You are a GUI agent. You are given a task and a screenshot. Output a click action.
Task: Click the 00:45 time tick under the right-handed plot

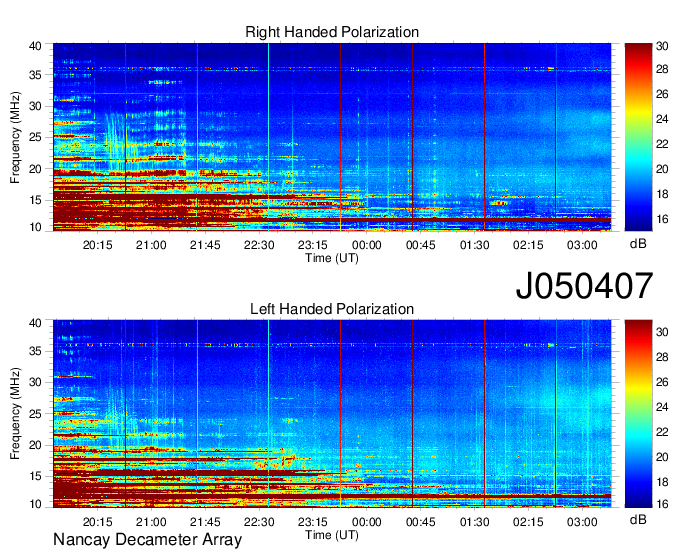click(421, 245)
